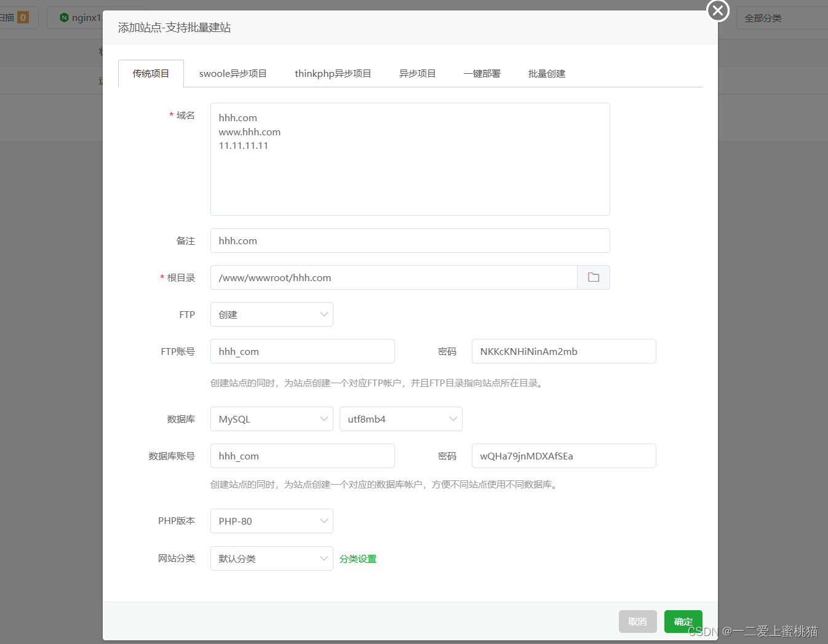The image size is (828, 644).
Task: Expand the utf8mb4 charset dropdown
Action: 401,419
